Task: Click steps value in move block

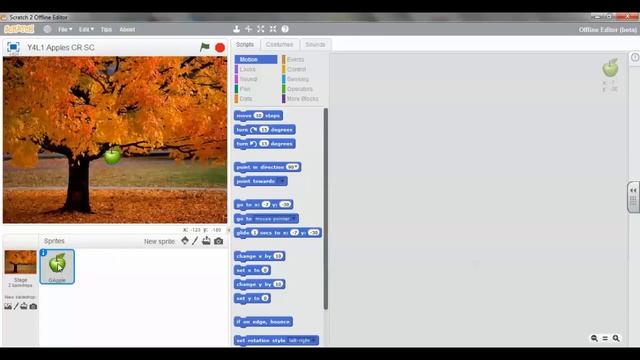Action: pos(258,116)
